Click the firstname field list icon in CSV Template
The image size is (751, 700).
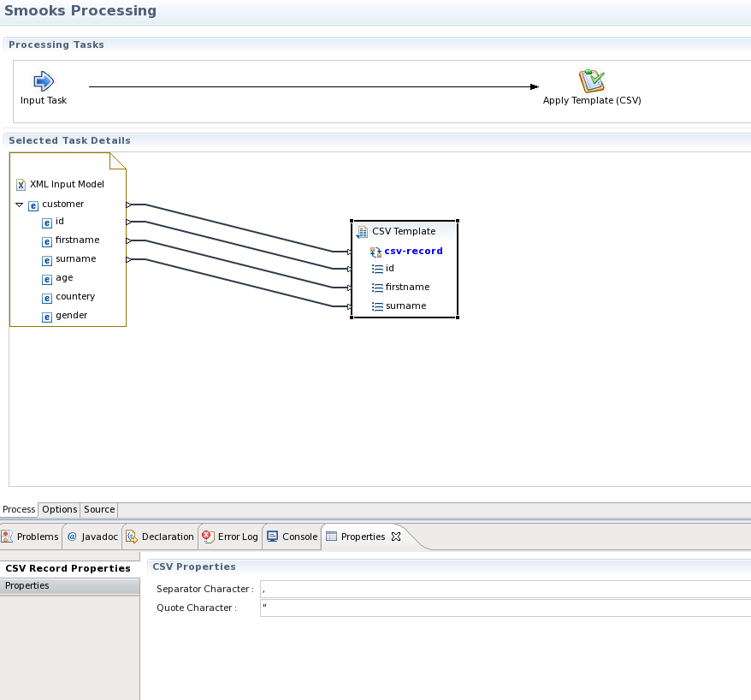tap(377, 288)
